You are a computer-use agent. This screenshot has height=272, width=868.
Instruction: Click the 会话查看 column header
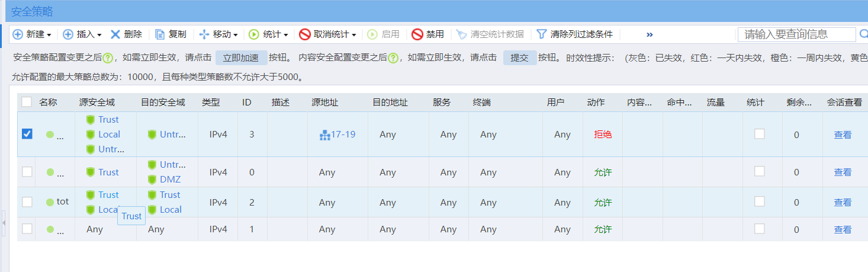click(844, 103)
